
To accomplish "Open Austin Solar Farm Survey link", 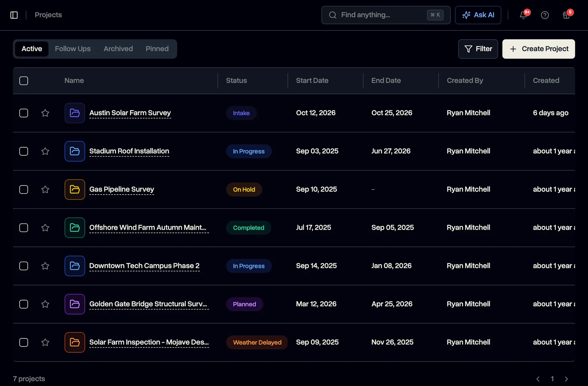I will [x=130, y=113].
